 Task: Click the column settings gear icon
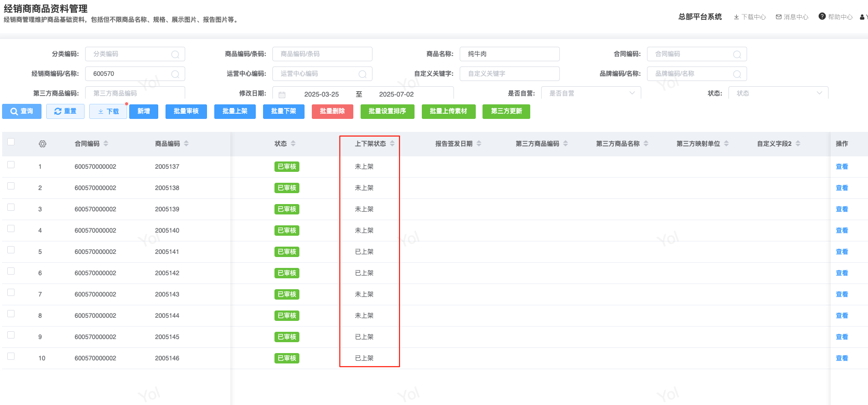[43, 144]
